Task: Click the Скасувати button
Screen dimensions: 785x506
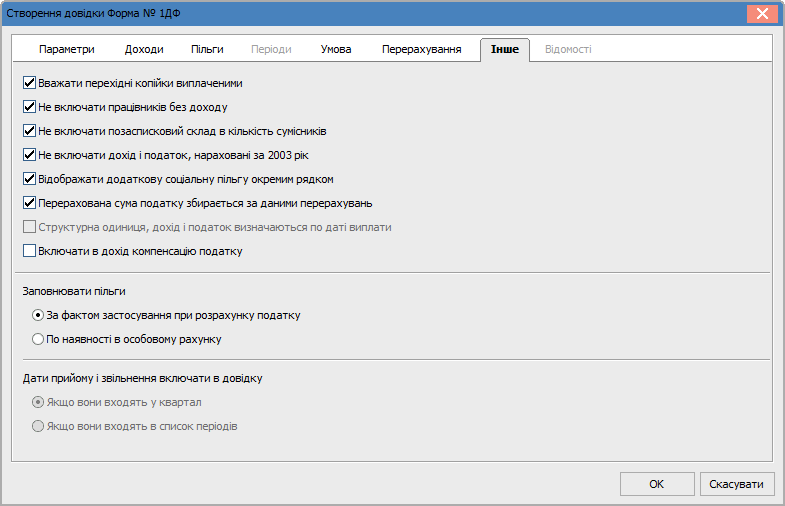Action: (736, 484)
